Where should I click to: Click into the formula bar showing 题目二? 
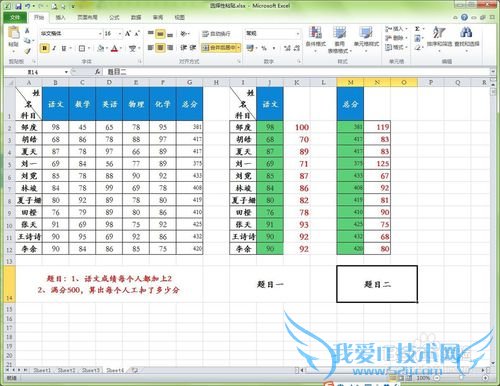pos(297,72)
